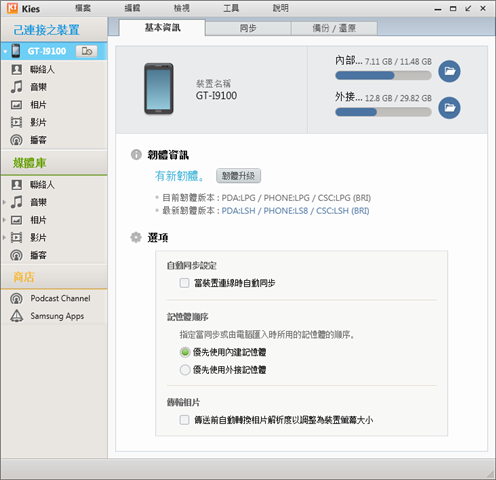Click the 媒體庫 library section header
This screenshot has width=496, height=480.
click(30, 163)
